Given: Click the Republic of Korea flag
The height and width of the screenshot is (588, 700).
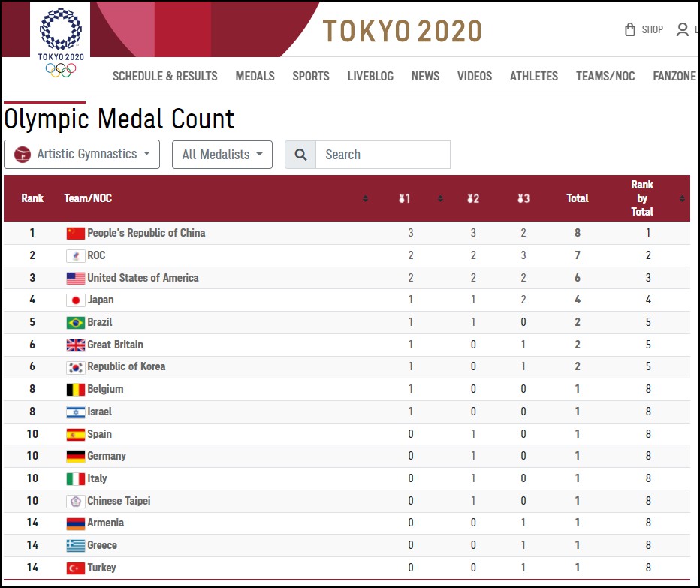Looking at the screenshot, I should click(75, 367).
